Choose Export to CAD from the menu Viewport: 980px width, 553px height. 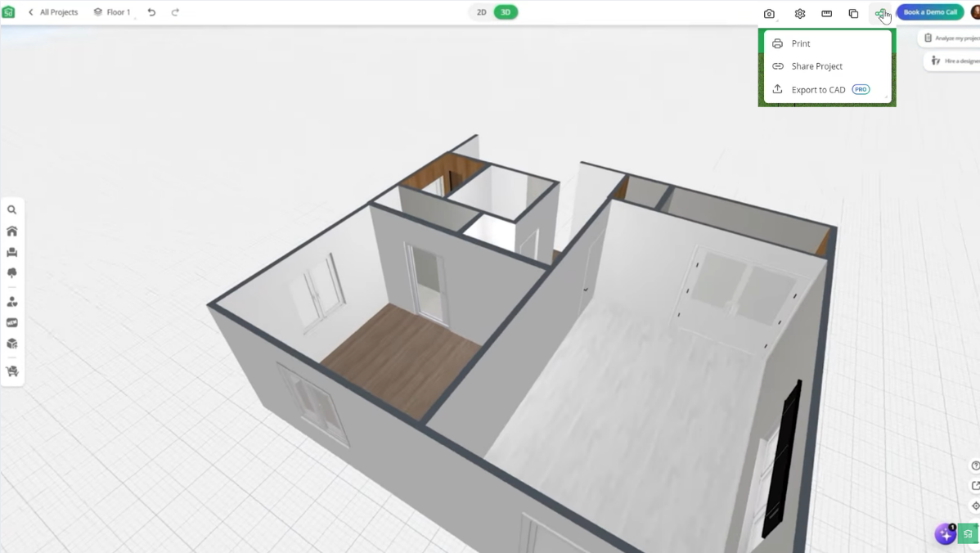tap(819, 89)
